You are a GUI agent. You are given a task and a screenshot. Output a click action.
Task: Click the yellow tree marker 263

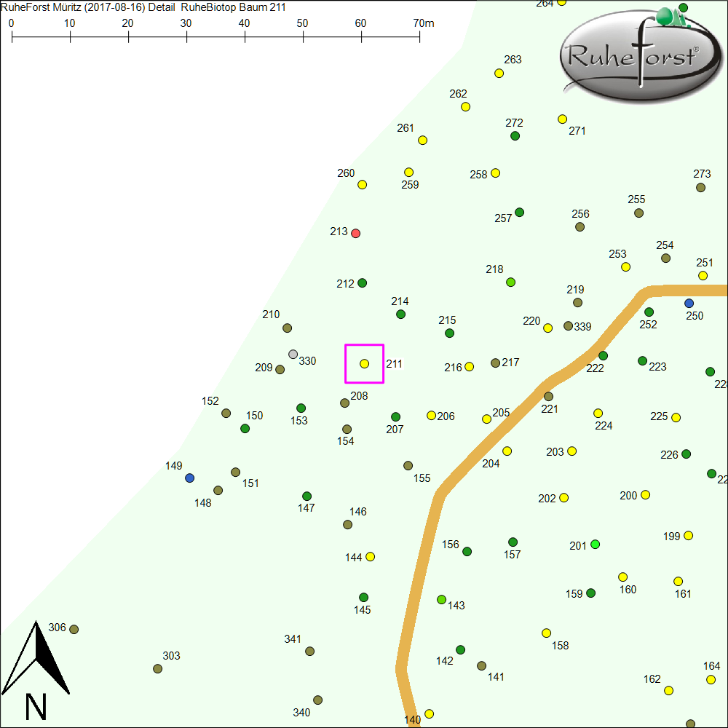click(499, 74)
